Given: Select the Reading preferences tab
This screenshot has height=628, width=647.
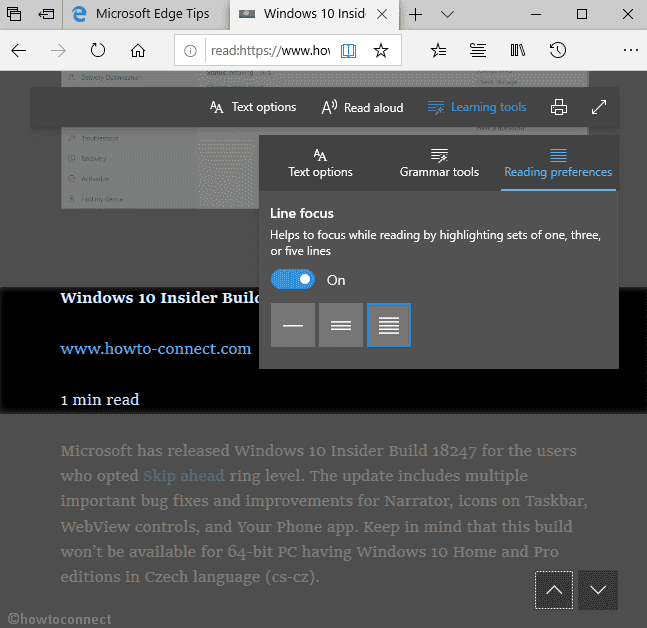Looking at the screenshot, I should coord(558,164).
